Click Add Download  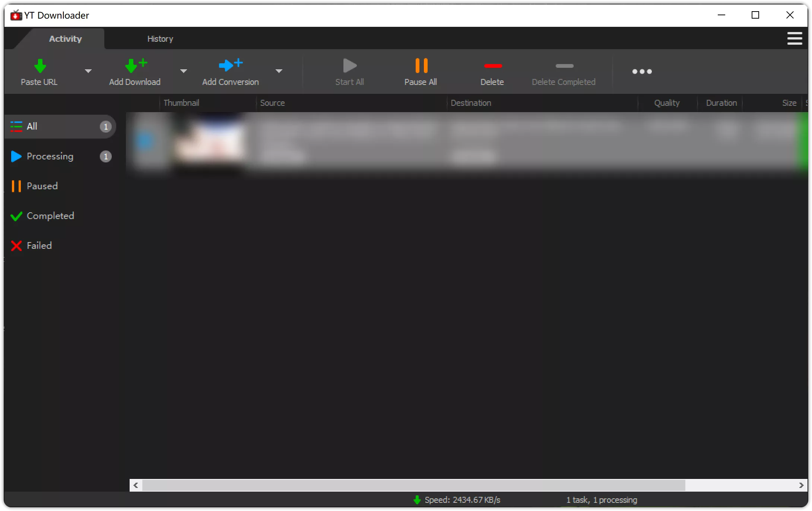tap(134, 72)
